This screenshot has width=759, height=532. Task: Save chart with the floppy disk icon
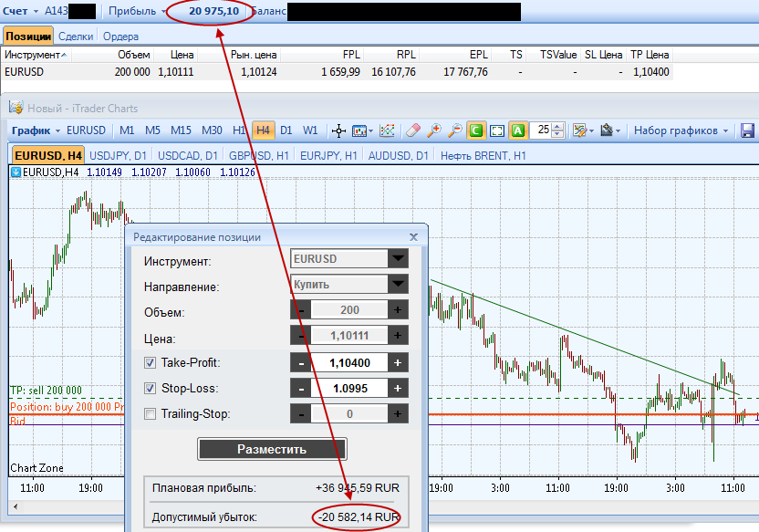[x=747, y=130]
